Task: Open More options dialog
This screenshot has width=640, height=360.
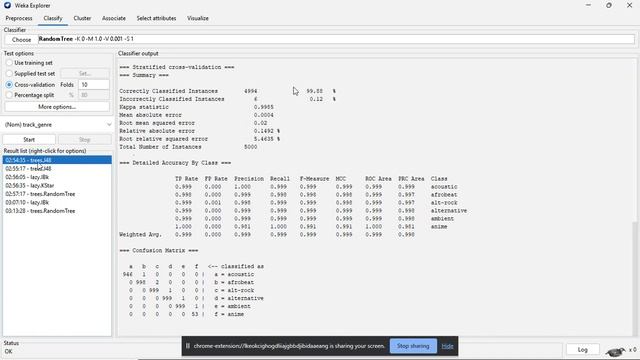Action: click(57, 107)
